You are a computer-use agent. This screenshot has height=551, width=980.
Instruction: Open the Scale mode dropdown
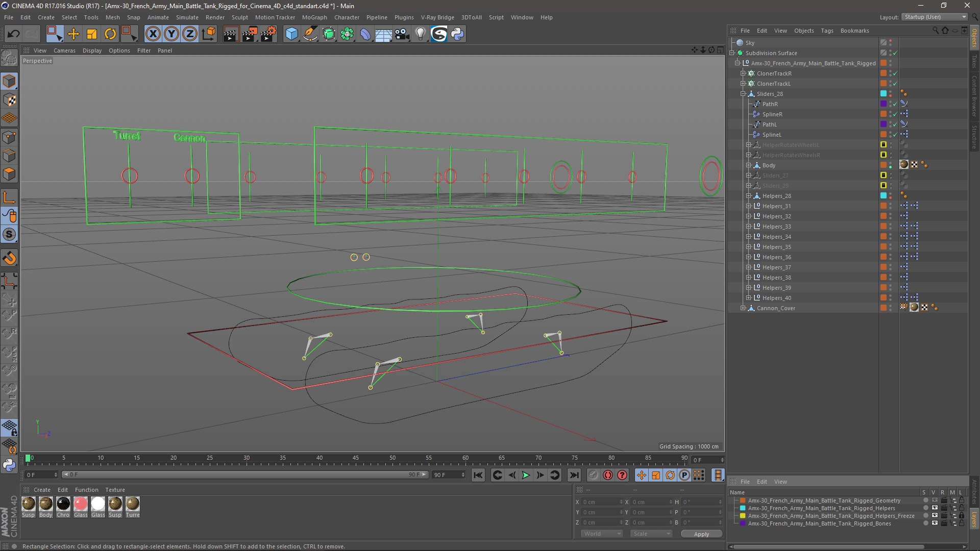(x=651, y=534)
